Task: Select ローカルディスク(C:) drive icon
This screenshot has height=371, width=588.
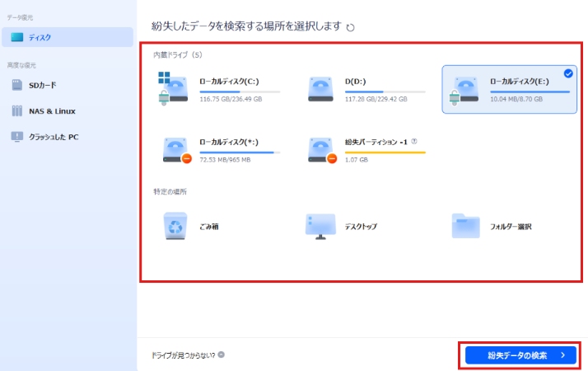Action: tap(173, 88)
